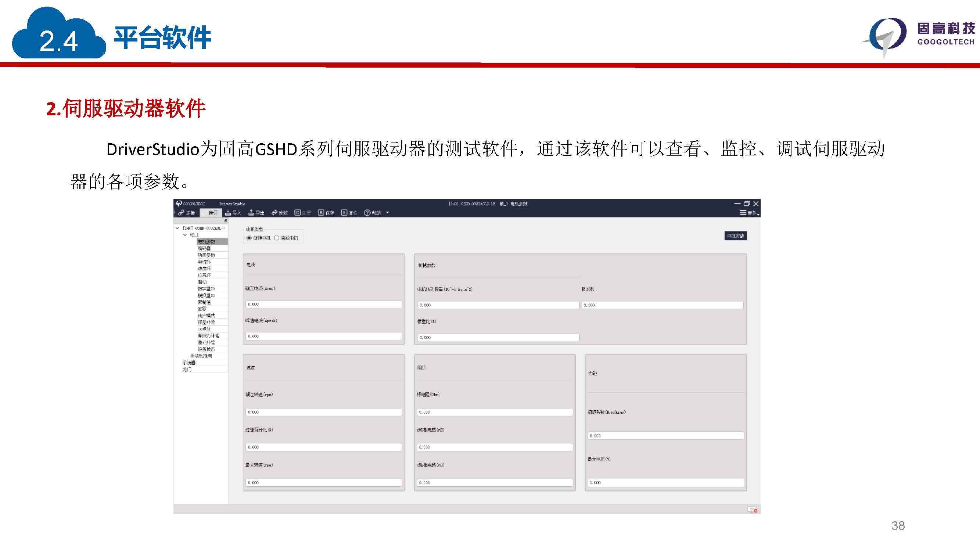
Task: Open 帮助 help question-mark icon
Action: pyautogui.click(x=367, y=213)
